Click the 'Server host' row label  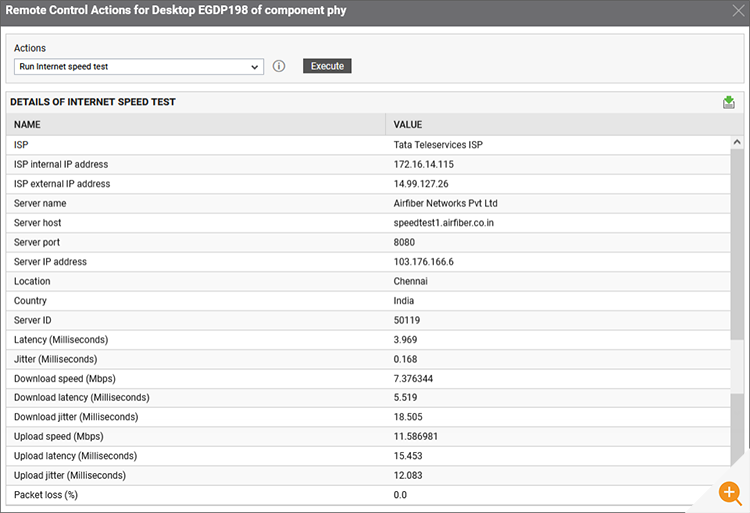click(37, 223)
